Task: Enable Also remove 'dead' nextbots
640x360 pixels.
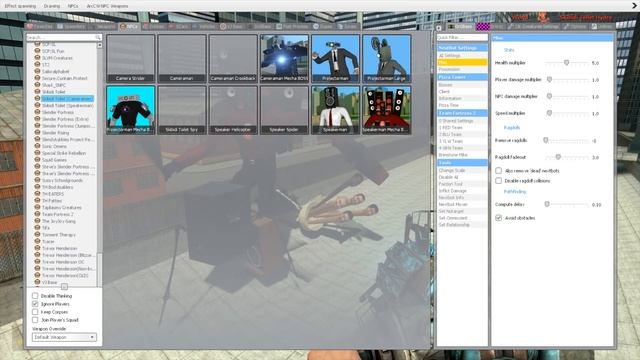Action: coord(498,171)
